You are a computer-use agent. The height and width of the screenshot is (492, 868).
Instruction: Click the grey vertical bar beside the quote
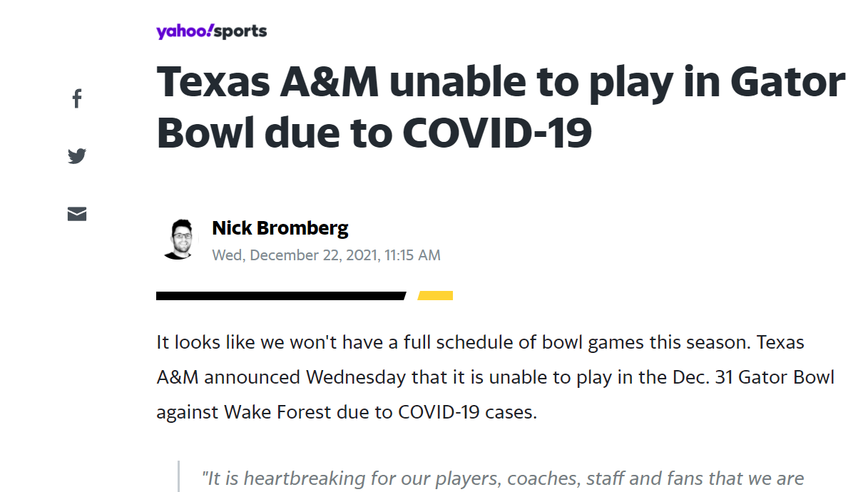pyautogui.click(x=178, y=476)
